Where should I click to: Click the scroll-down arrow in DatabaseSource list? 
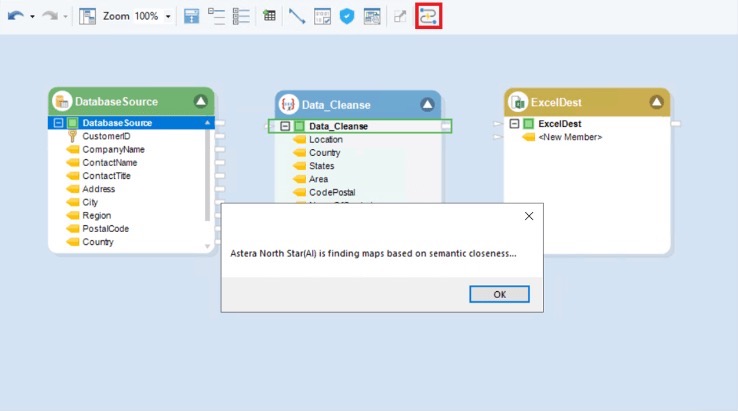[x=208, y=246]
